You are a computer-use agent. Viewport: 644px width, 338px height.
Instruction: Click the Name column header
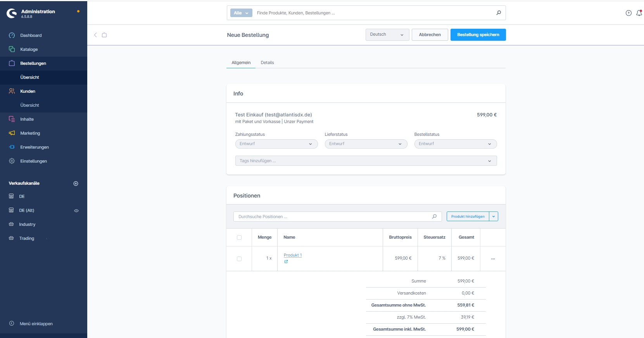pos(289,237)
